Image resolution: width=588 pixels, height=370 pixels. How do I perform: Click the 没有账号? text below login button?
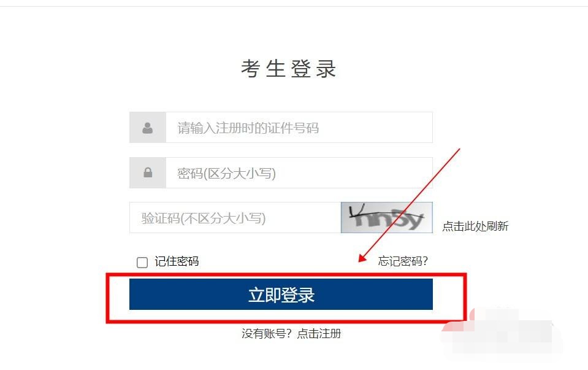click(x=267, y=333)
